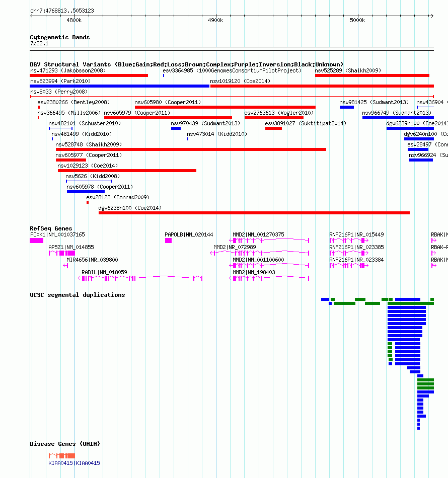Open nsv966749 (Sudmant2013) variant label
The image size is (448, 478).
(397, 113)
